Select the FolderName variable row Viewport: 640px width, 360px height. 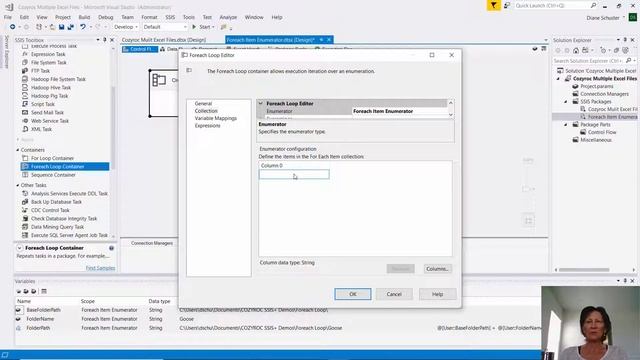pyautogui.click(x=278, y=319)
